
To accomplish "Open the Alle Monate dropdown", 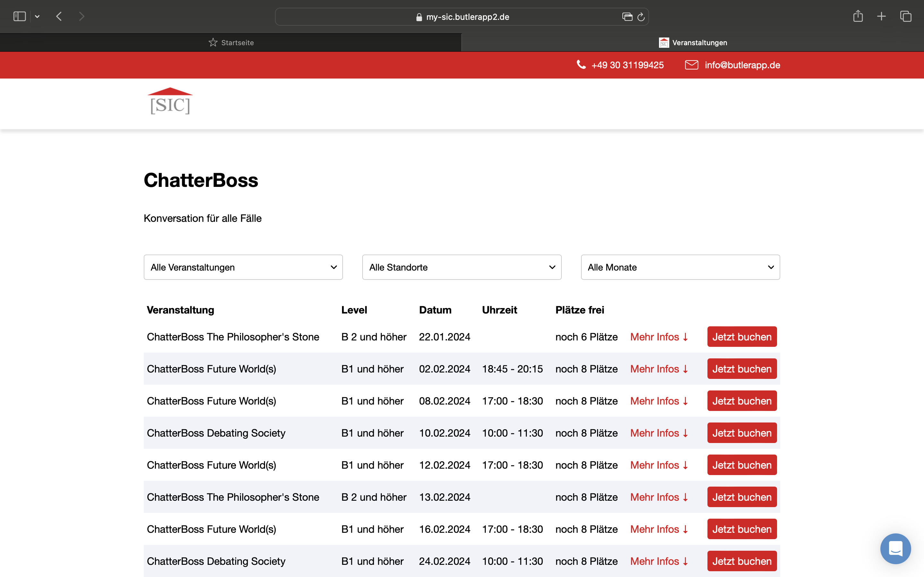I will tap(680, 267).
